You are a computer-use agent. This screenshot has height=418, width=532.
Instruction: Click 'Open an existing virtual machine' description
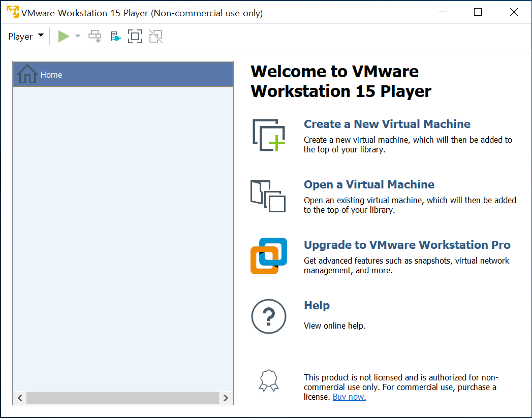tap(410, 205)
